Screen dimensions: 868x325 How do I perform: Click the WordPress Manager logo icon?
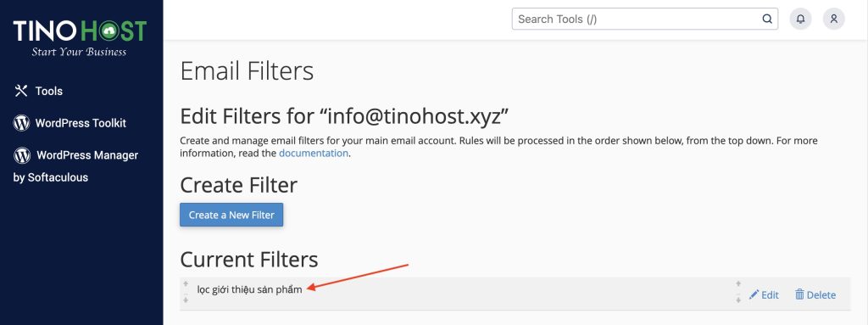(22, 156)
